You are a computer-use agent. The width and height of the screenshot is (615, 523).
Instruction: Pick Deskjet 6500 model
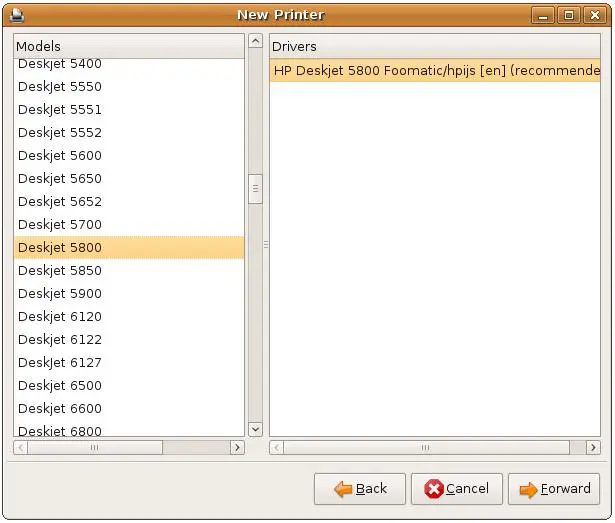(60, 385)
